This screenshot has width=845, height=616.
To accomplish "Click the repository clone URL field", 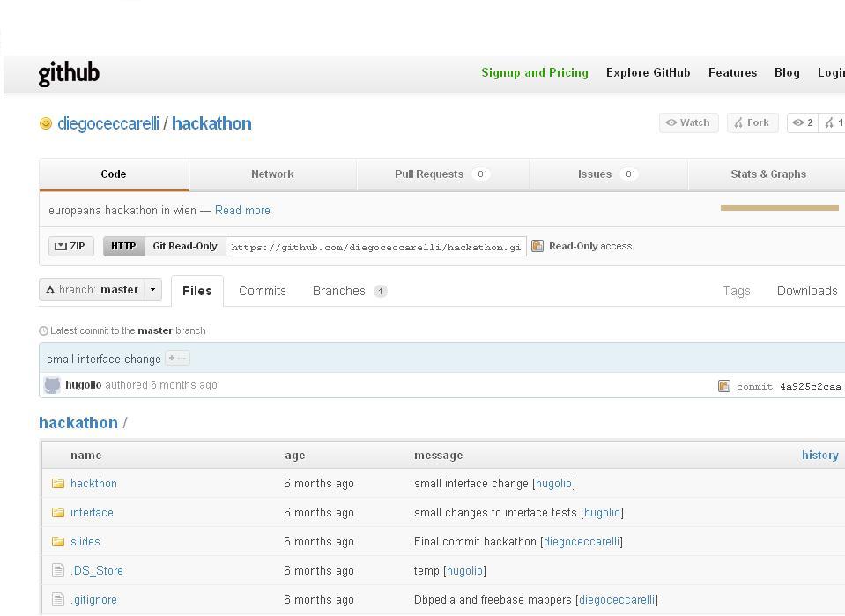I will [x=376, y=247].
